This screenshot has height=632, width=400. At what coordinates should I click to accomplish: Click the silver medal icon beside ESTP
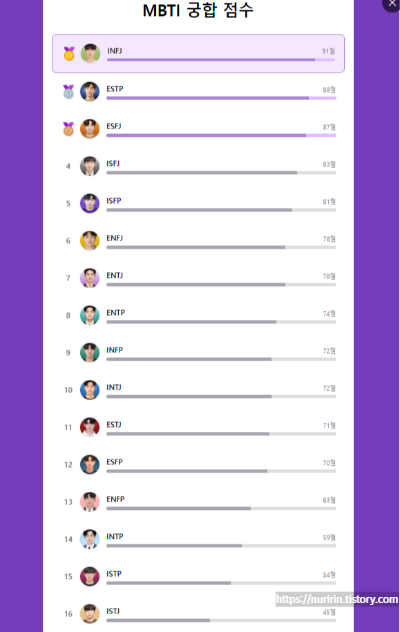point(69,91)
